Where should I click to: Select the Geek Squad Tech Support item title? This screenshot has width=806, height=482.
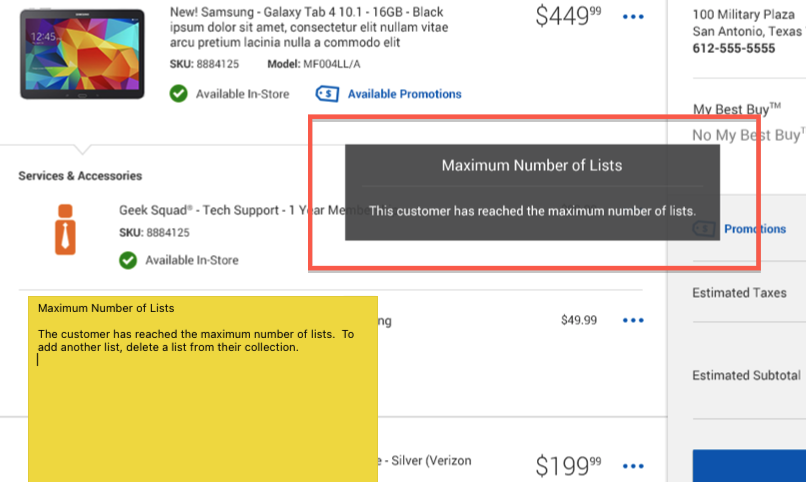(x=230, y=210)
